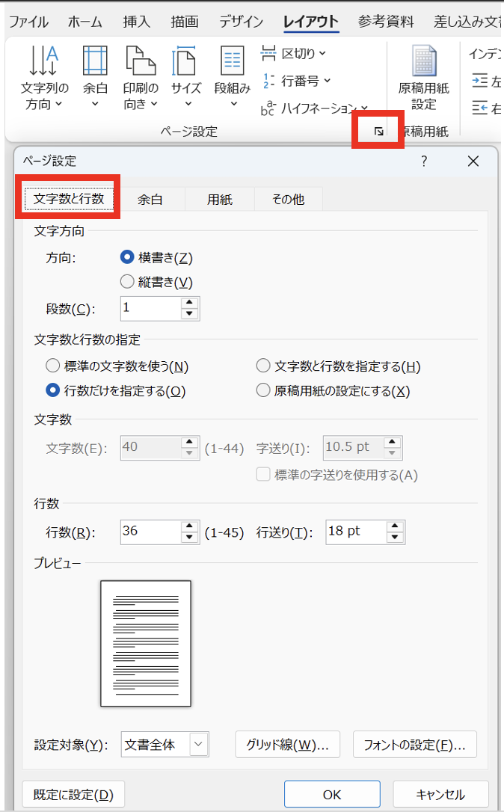Image resolution: width=504 pixels, height=812 pixels.
Task: Switch to the 用紙 tab
Action: pos(220,200)
